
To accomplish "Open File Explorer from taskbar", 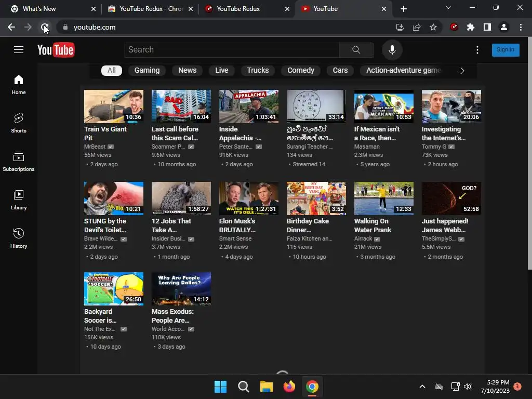I will pos(267,387).
